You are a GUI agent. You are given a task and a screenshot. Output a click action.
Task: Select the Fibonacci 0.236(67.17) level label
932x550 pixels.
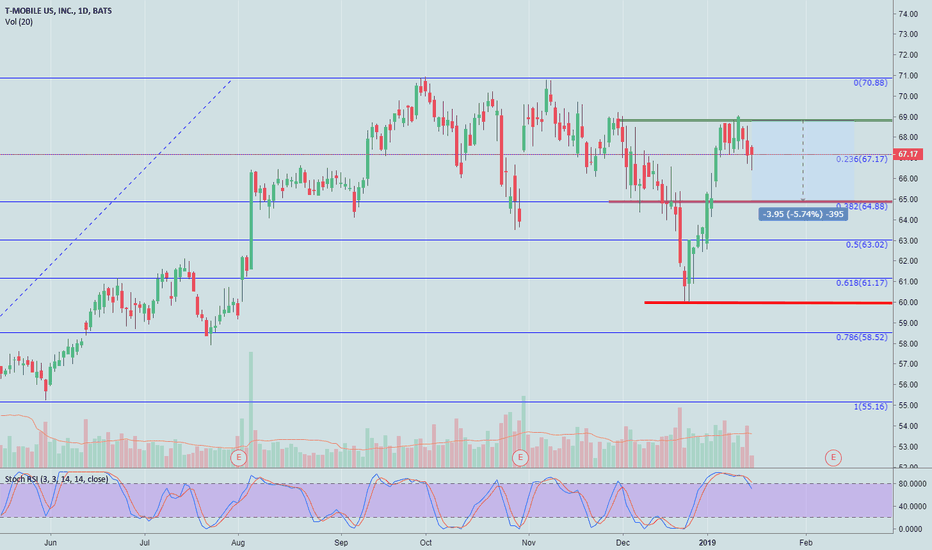click(862, 159)
